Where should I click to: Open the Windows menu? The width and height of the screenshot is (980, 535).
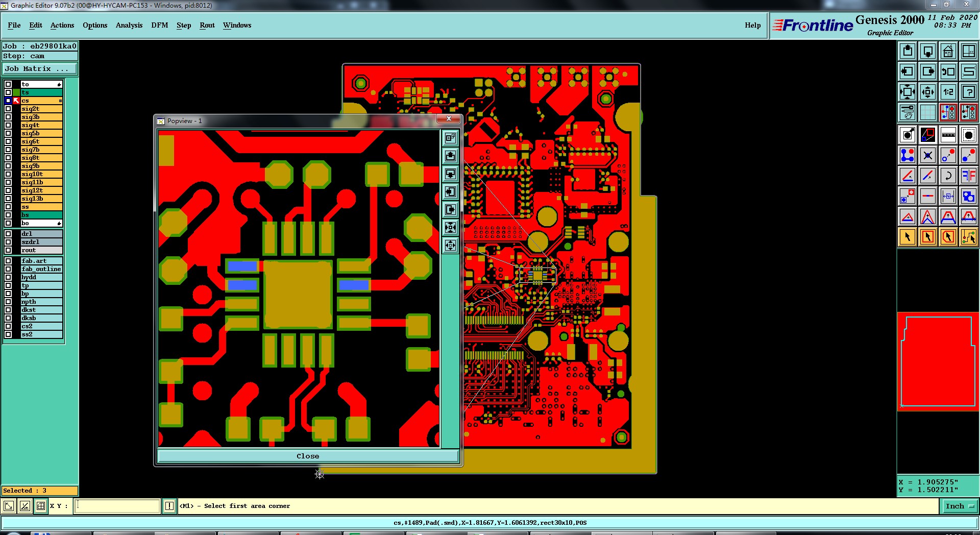(x=237, y=25)
